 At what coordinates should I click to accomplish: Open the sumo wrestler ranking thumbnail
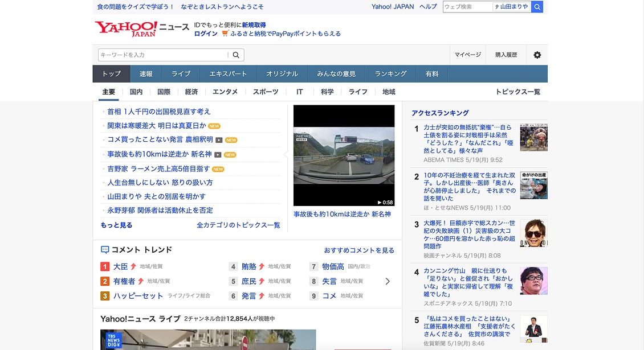[x=533, y=137]
